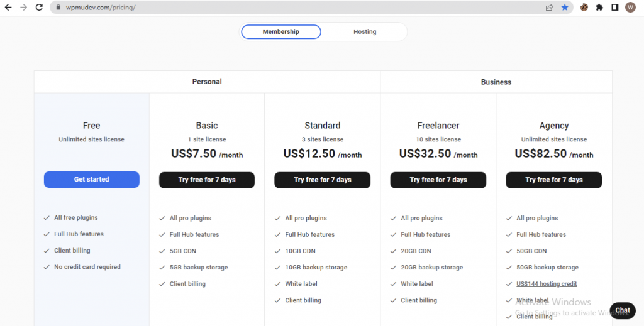Click 'White label' in Freelancer plan
Screen dimensions: 644x326
tap(417, 284)
